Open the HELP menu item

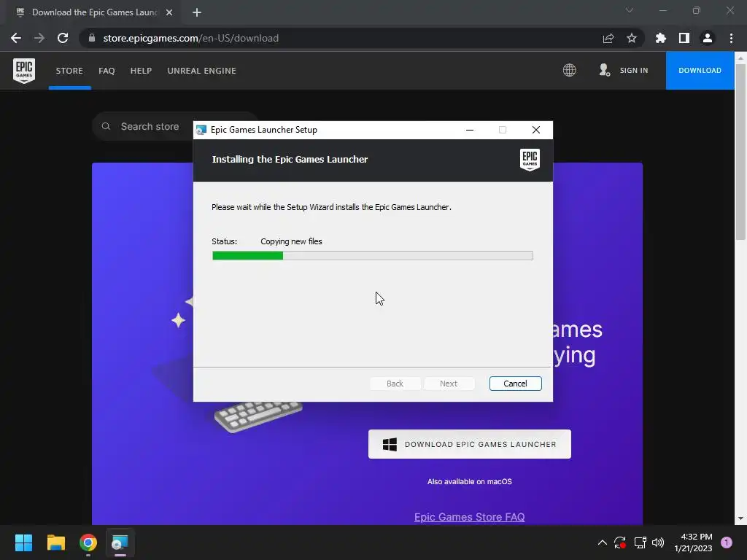141,71
